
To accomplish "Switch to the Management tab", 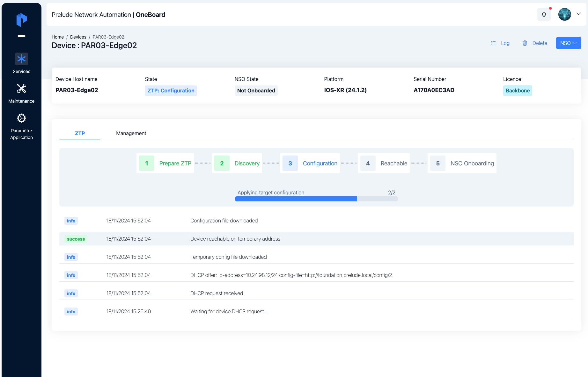I will [x=131, y=133].
